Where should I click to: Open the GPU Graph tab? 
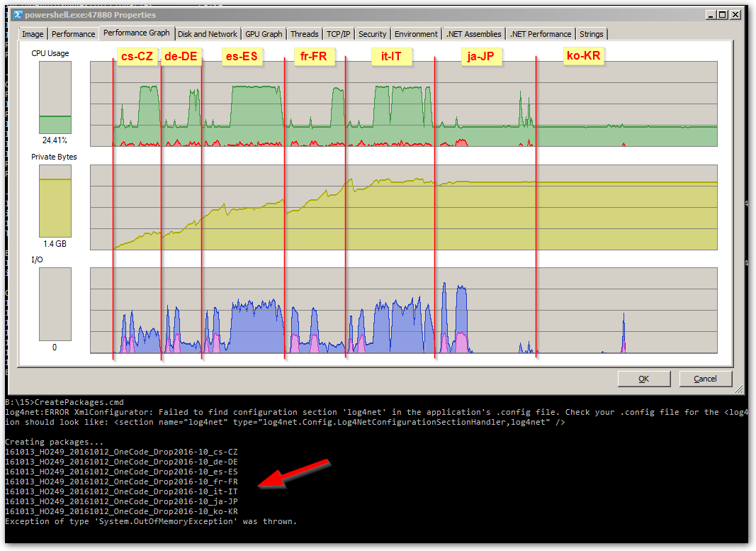[264, 34]
